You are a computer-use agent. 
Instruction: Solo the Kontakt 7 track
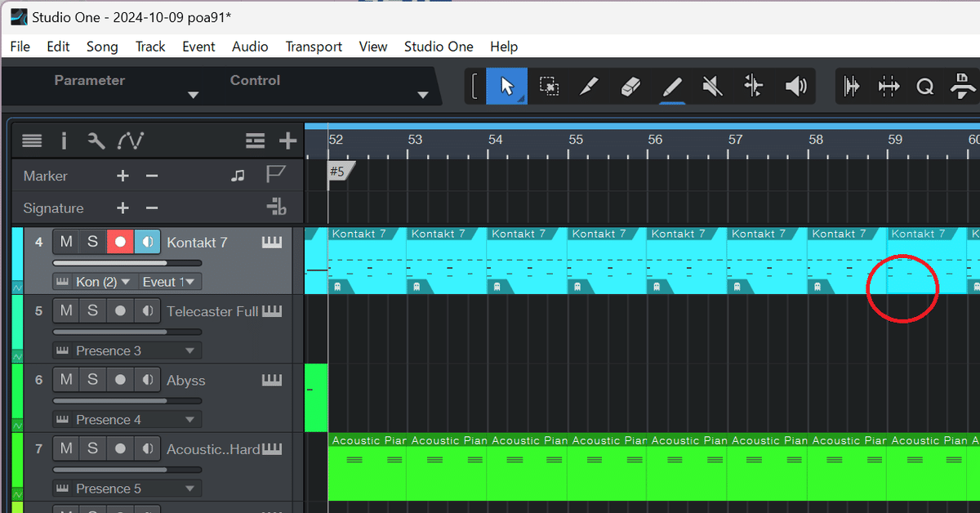point(92,242)
